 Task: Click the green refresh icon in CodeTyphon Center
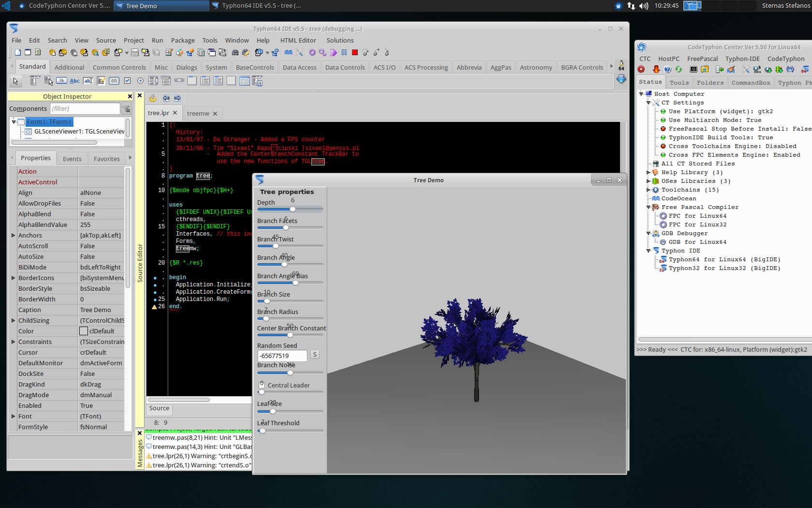(679, 70)
